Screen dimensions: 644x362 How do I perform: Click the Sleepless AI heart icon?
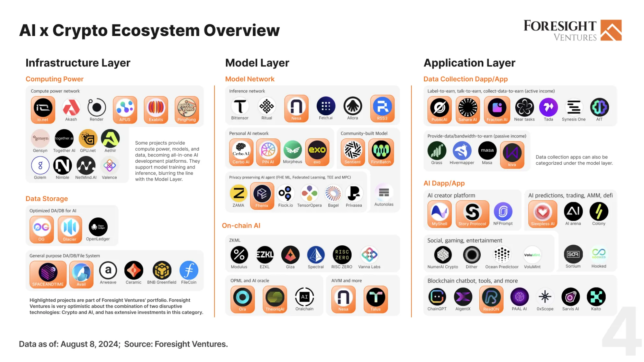tap(543, 212)
